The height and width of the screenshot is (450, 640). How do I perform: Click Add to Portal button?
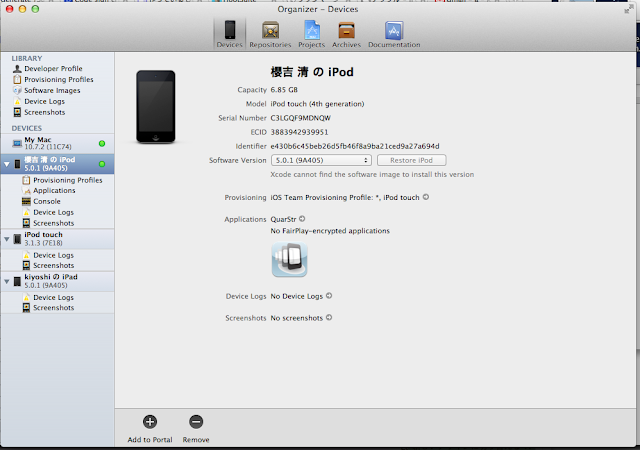pyautogui.click(x=150, y=429)
